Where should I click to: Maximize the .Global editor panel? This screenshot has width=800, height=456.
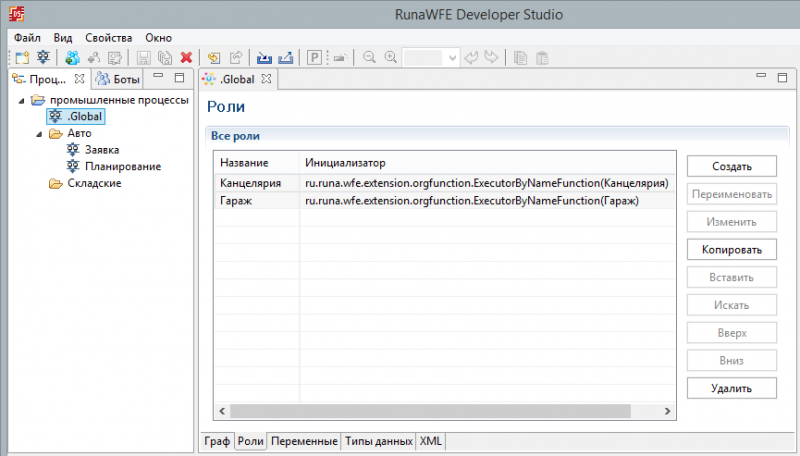(782, 78)
